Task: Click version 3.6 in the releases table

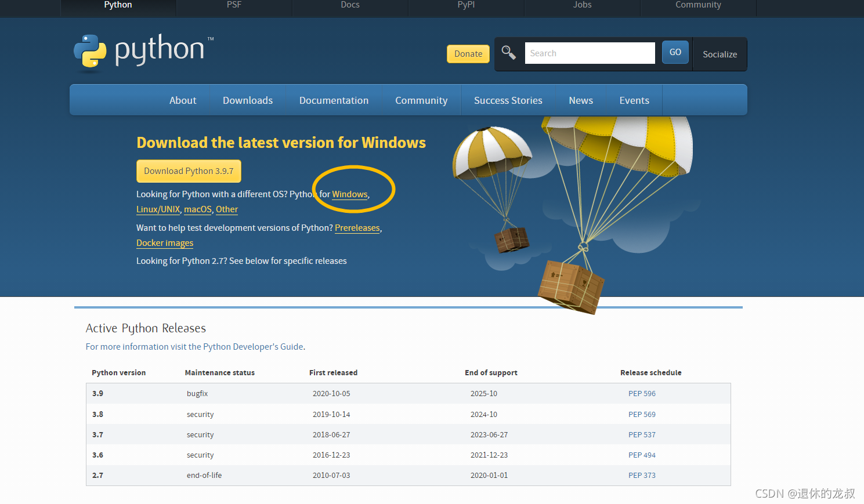Action: [97, 455]
